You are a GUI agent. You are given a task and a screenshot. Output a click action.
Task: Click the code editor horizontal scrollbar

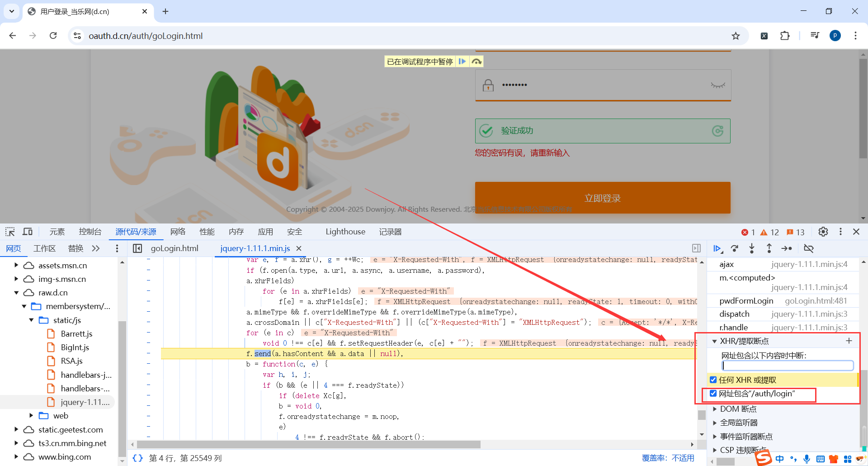click(308, 444)
